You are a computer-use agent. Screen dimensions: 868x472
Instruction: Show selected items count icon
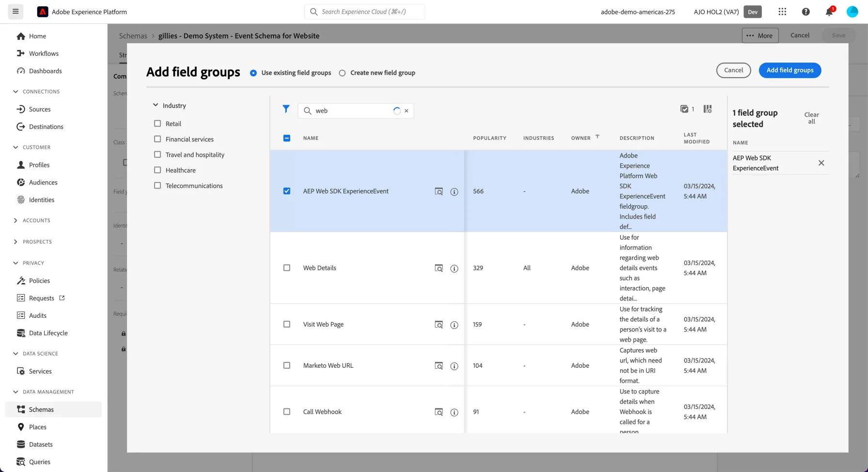point(684,109)
